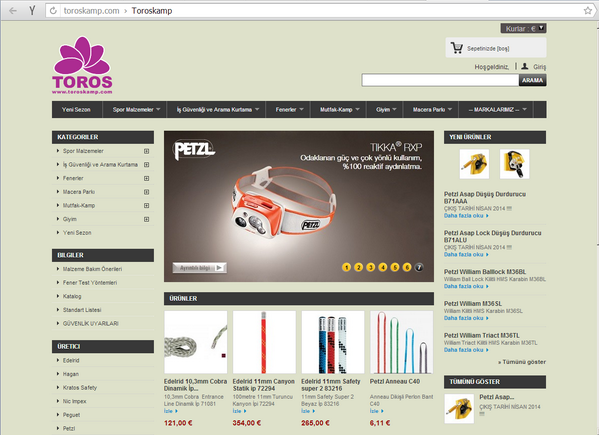Click the Tümünü göster link
This screenshot has width=599, height=435.
tap(522, 362)
